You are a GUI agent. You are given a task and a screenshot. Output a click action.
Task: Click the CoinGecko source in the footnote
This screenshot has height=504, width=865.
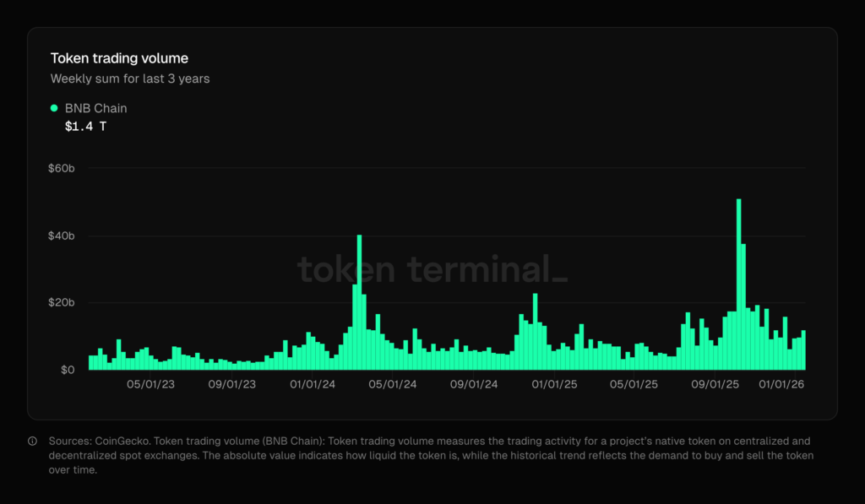(x=122, y=441)
